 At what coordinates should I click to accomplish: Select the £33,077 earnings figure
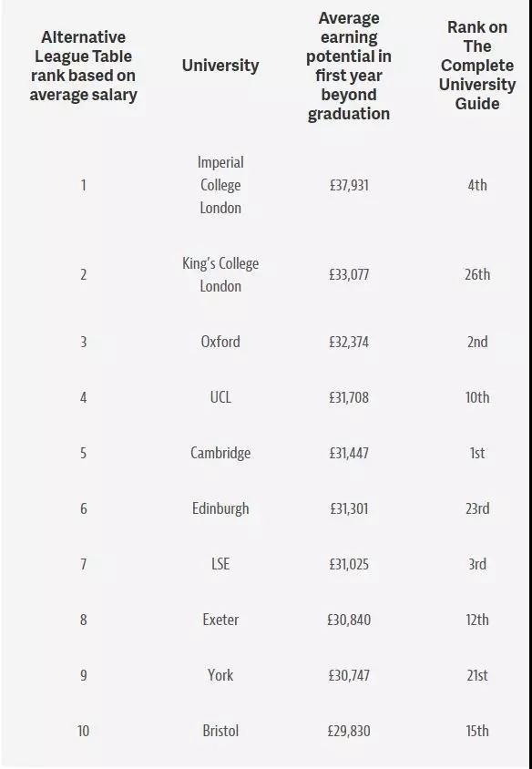(x=349, y=274)
